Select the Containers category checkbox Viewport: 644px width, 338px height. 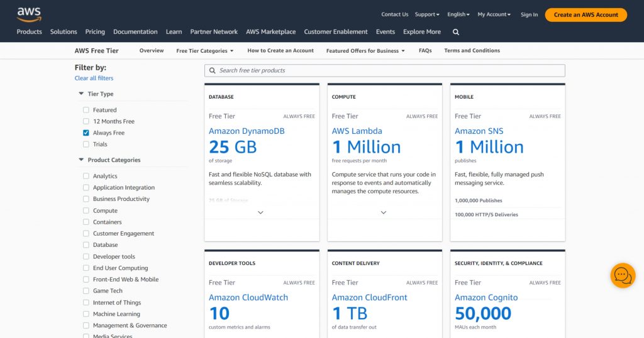86,222
